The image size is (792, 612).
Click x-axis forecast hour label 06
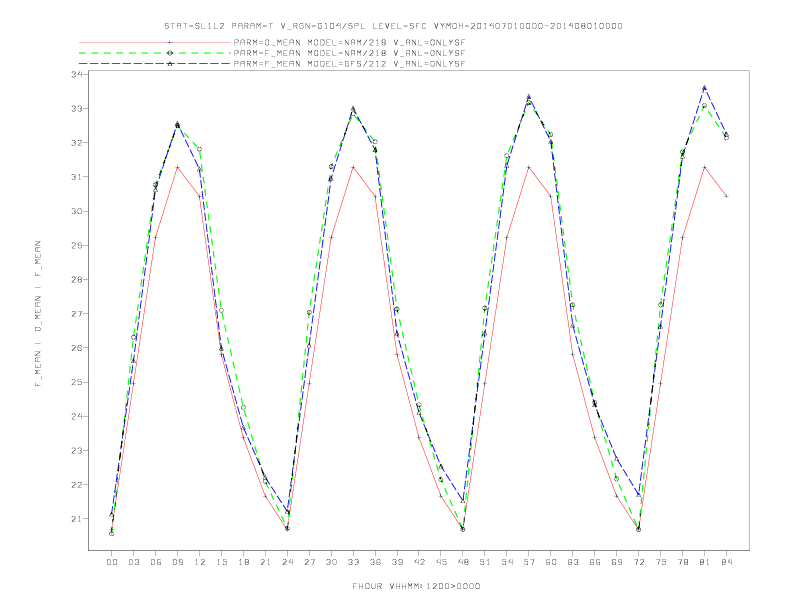coord(156,562)
